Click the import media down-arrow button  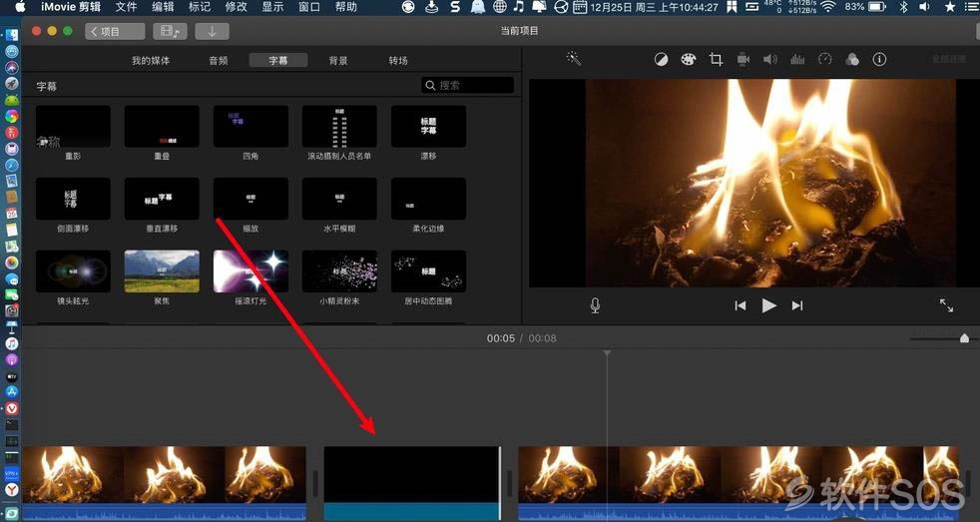click(x=212, y=31)
